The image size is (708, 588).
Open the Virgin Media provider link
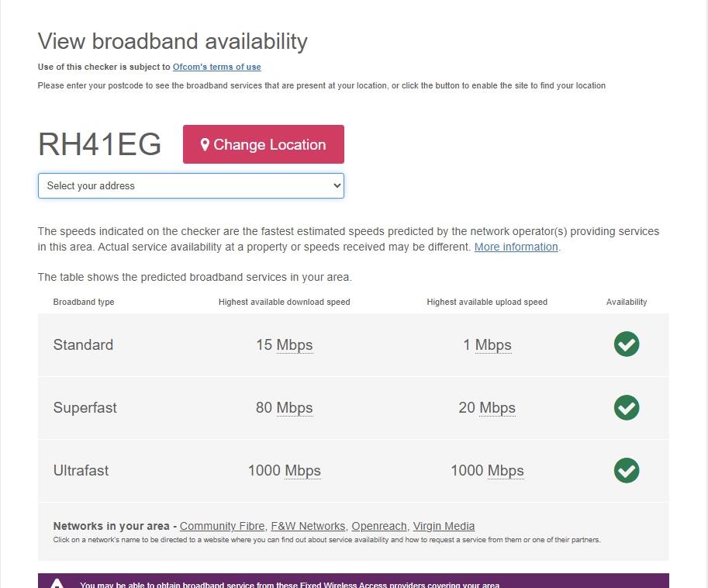click(444, 526)
